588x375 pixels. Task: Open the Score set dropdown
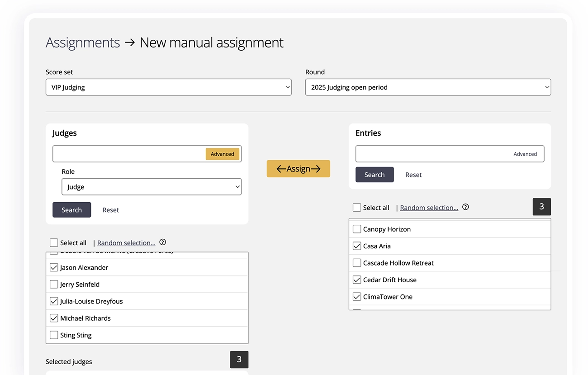click(x=169, y=87)
